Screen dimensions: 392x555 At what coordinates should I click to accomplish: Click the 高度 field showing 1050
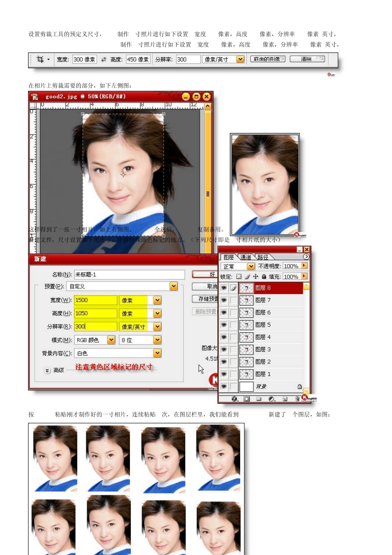point(96,313)
